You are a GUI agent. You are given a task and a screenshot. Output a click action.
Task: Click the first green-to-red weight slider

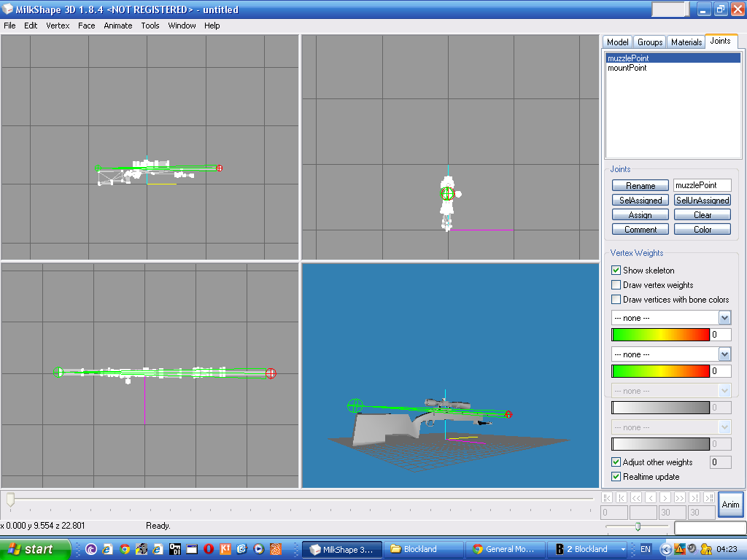coord(660,335)
